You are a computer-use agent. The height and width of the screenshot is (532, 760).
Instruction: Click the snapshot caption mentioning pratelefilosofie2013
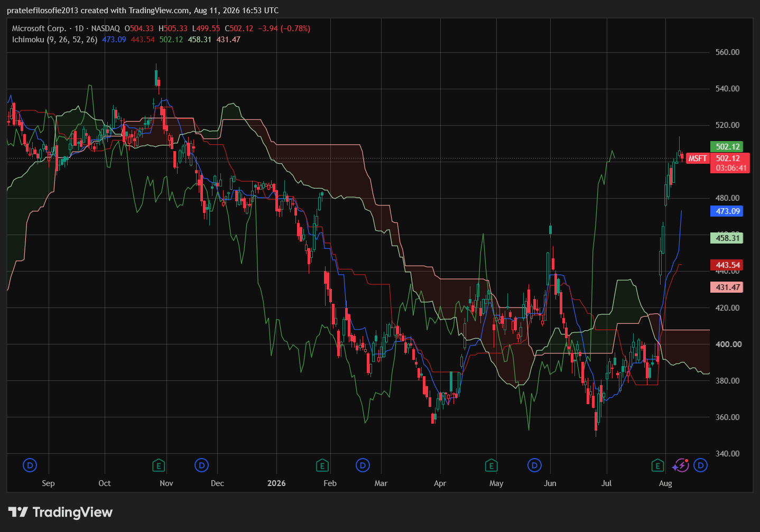pos(143,11)
